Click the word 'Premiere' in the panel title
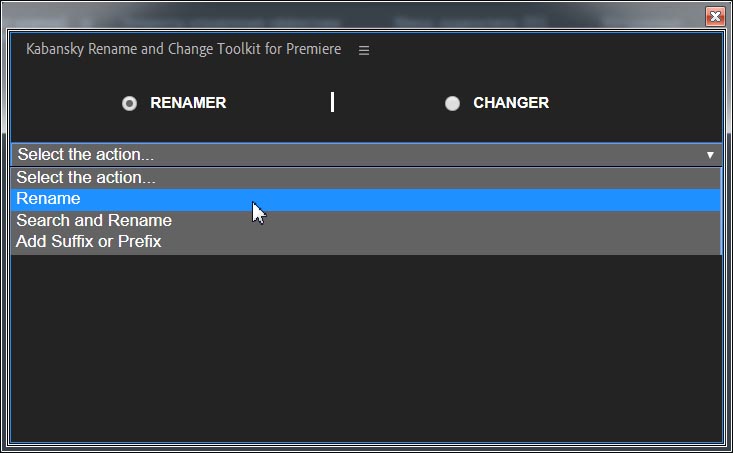This screenshot has width=733, height=453. [x=314, y=49]
